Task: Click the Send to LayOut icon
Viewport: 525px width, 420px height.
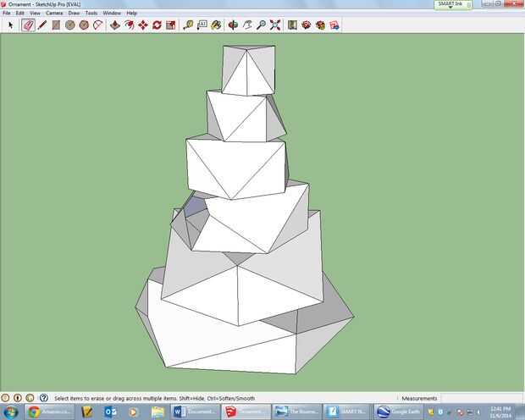Action: point(334,25)
